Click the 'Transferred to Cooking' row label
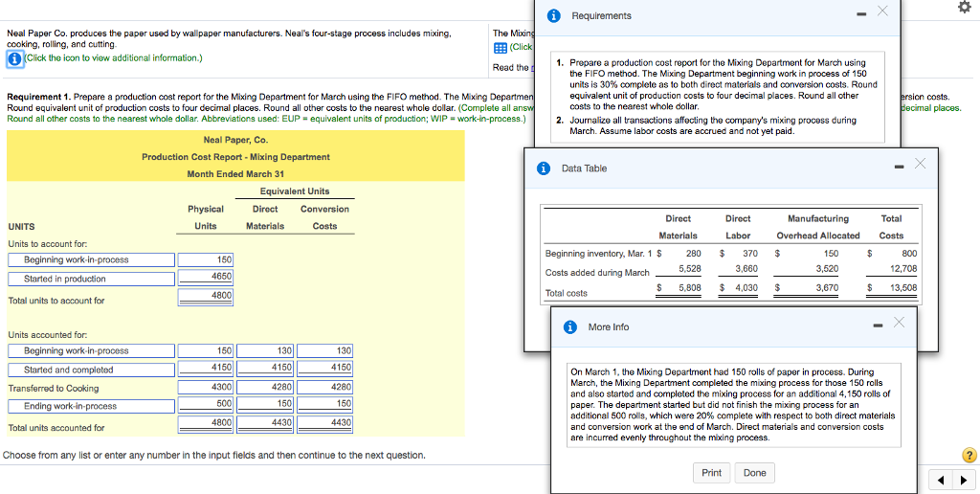980x494 pixels. pos(54,389)
